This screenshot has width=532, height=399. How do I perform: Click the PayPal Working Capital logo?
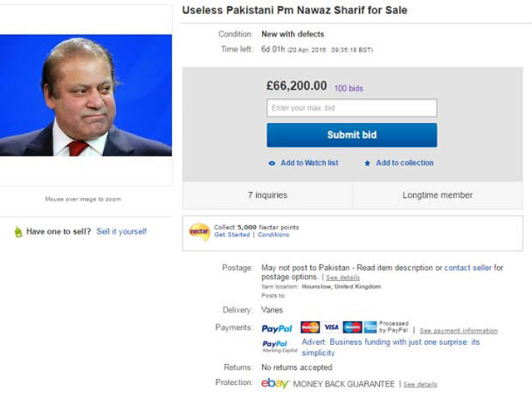(x=274, y=346)
